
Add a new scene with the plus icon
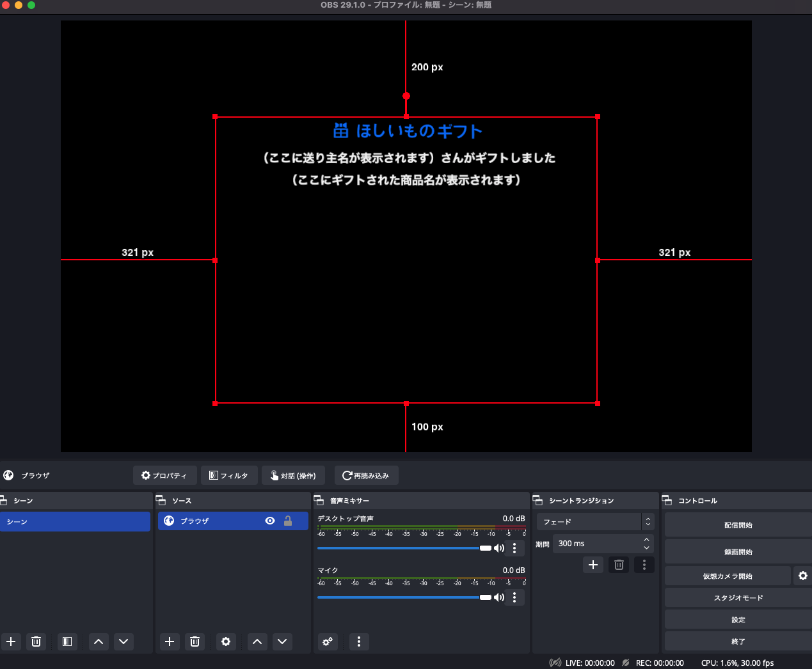click(11, 641)
